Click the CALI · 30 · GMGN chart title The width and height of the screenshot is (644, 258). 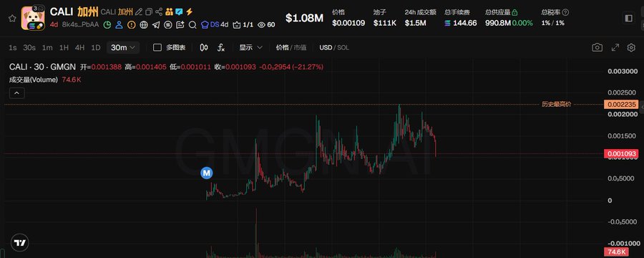(43, 67)
